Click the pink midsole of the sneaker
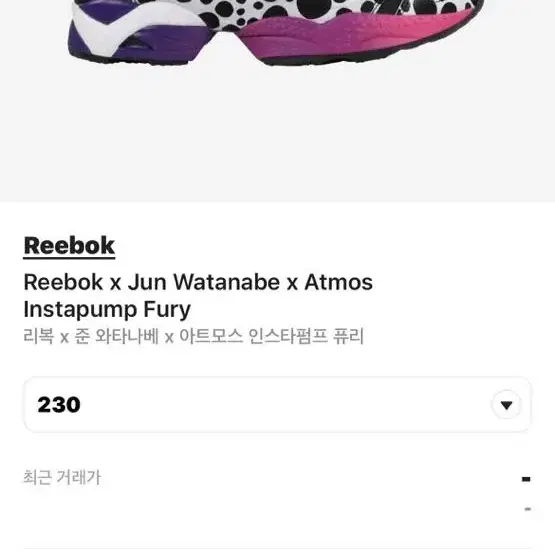The image size is (555, 555). pos(340,39)
